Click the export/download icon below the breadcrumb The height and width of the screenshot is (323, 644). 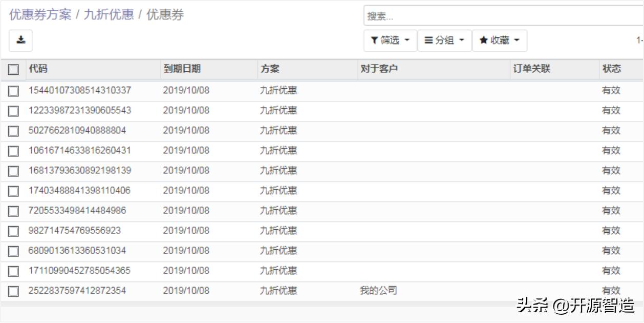click(x=20, y=40)
